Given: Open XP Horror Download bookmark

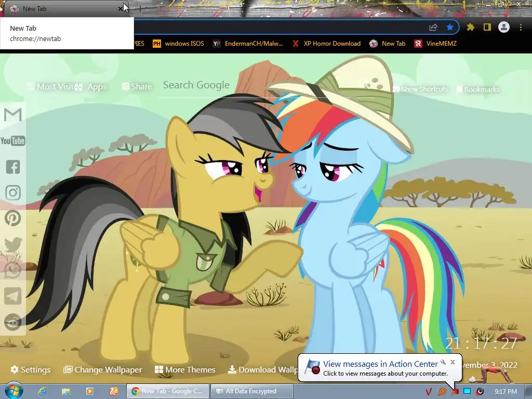Looking at the screenshot, I should click(326, 44).
